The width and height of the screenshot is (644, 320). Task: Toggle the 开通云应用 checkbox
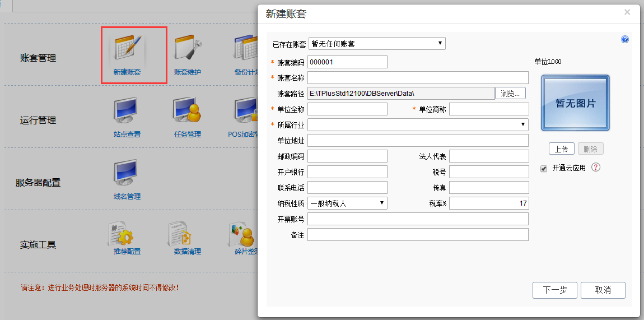pos(544,169)
